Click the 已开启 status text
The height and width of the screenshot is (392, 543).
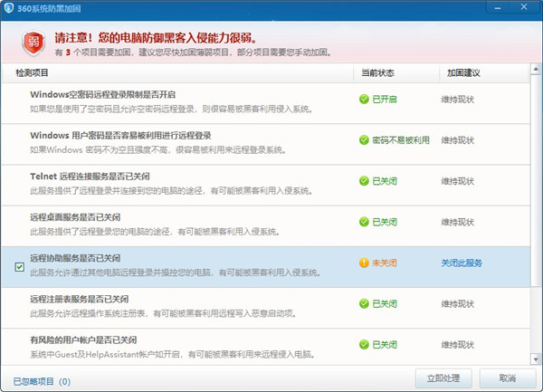(385, 99)
